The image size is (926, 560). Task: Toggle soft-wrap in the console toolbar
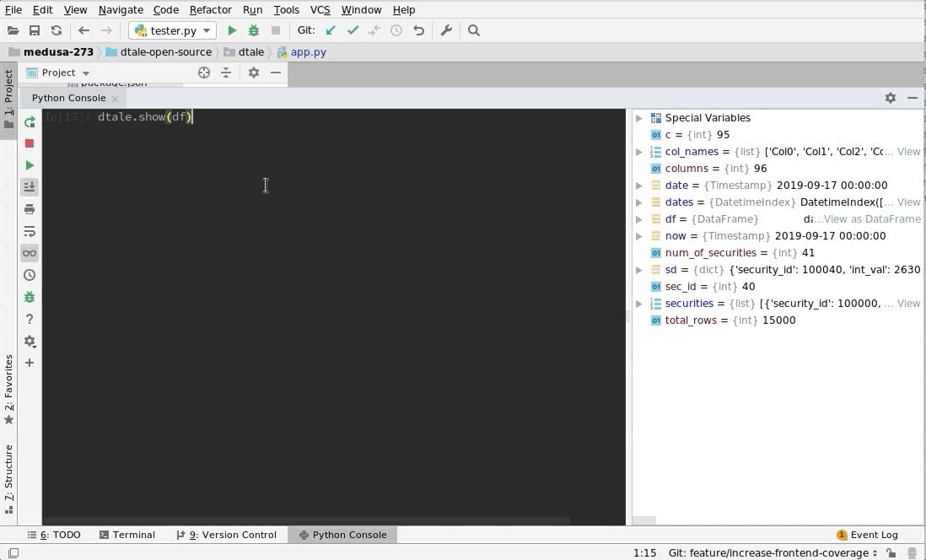pos(30,231)
